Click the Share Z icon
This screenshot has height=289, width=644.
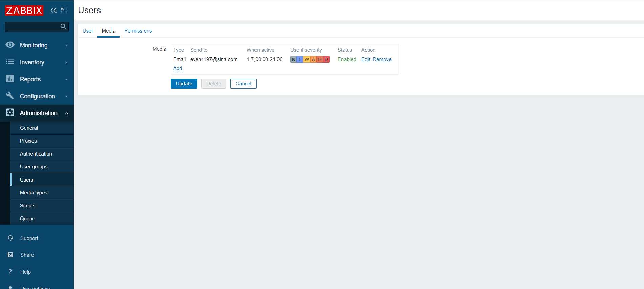(x=10, y=255)
